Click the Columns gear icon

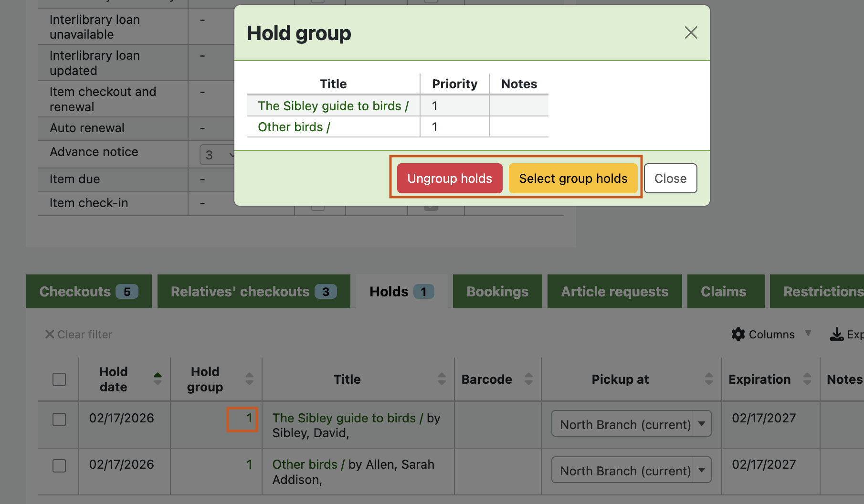pyautogui.click(x=738, y=334)
